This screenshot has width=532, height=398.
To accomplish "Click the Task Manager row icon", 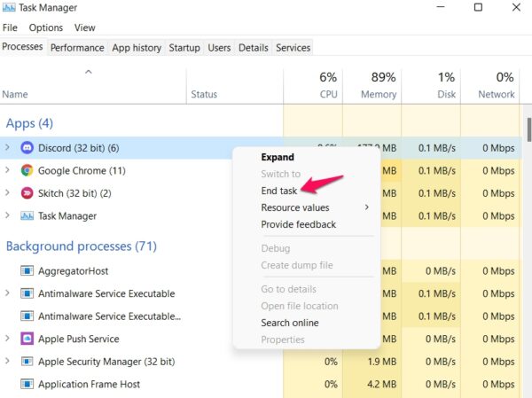I will click(27, 215).
